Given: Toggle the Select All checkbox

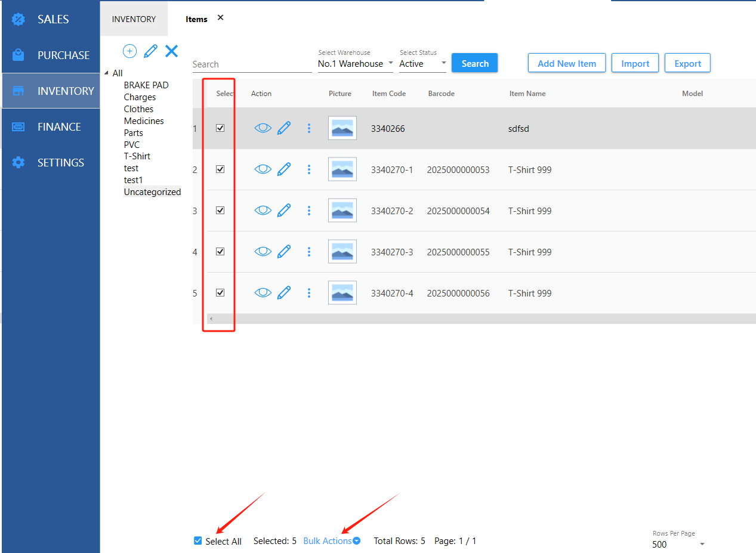Looking at the screenshot, I should [x=198, y=541].
